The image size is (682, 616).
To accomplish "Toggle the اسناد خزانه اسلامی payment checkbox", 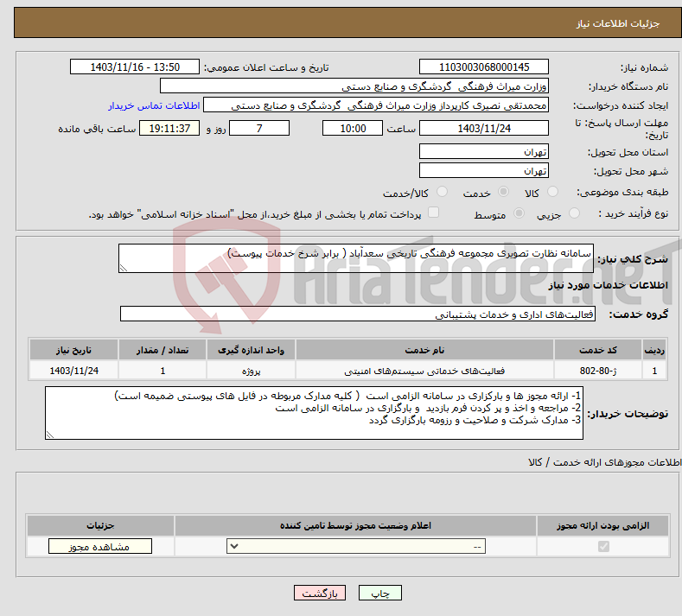I will pyautogui.click(x=433, y=213).
